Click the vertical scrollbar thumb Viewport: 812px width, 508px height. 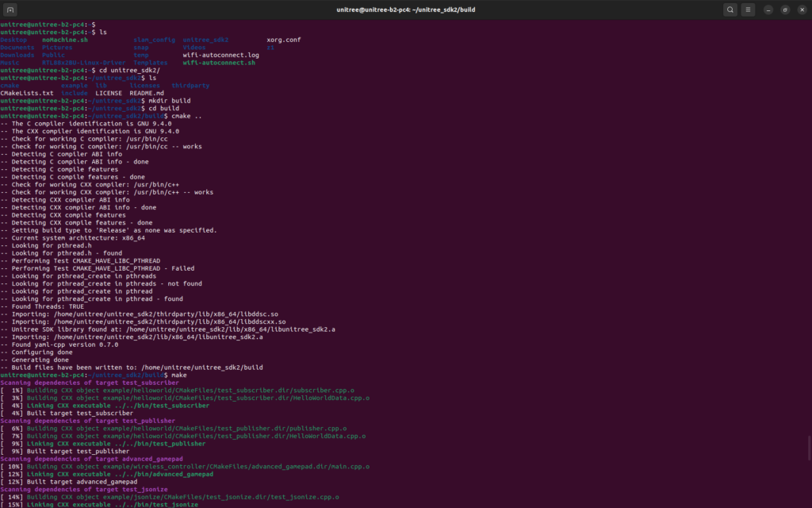click(x=808, y=448)
